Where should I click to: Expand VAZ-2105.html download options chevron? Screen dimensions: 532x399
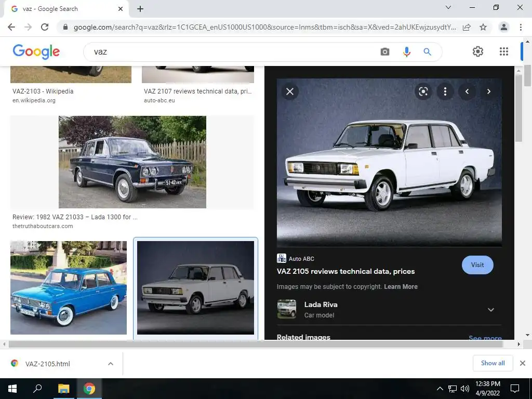click(x=111, y=364)
